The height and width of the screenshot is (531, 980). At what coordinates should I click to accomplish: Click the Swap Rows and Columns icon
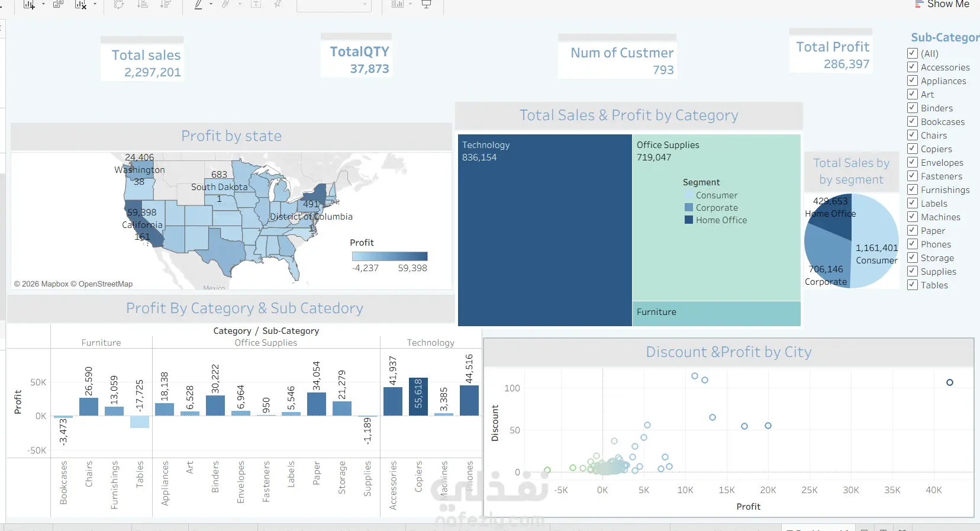click(x=118, y=4)
